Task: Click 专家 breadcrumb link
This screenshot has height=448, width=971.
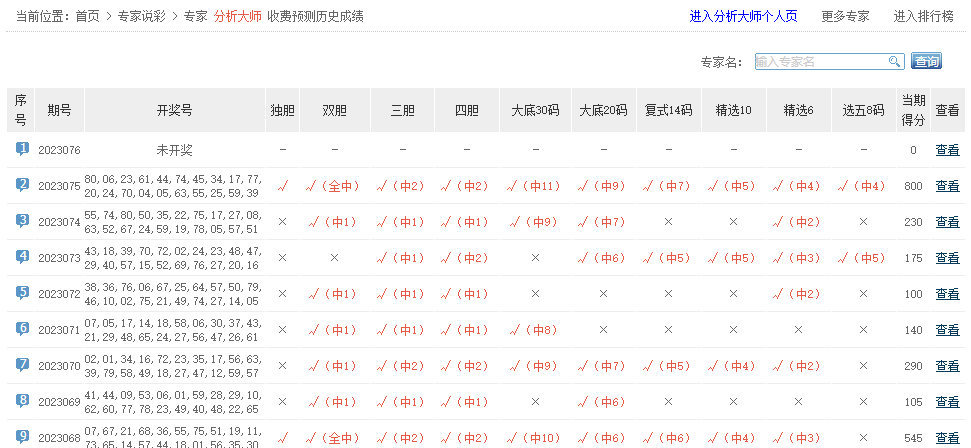Action: coord(196,17)
